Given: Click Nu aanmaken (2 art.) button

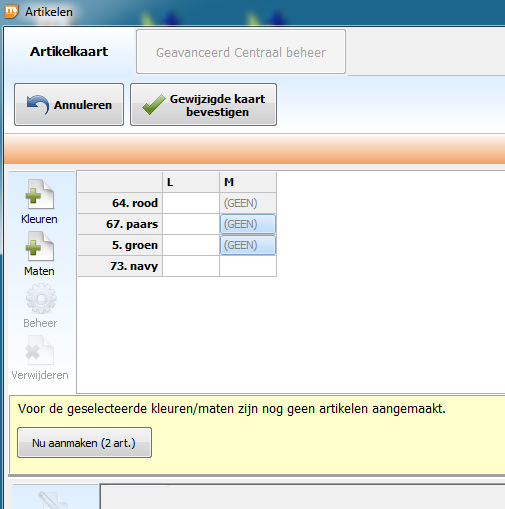Looking at the screenshot, I should (x=84, y=443).
